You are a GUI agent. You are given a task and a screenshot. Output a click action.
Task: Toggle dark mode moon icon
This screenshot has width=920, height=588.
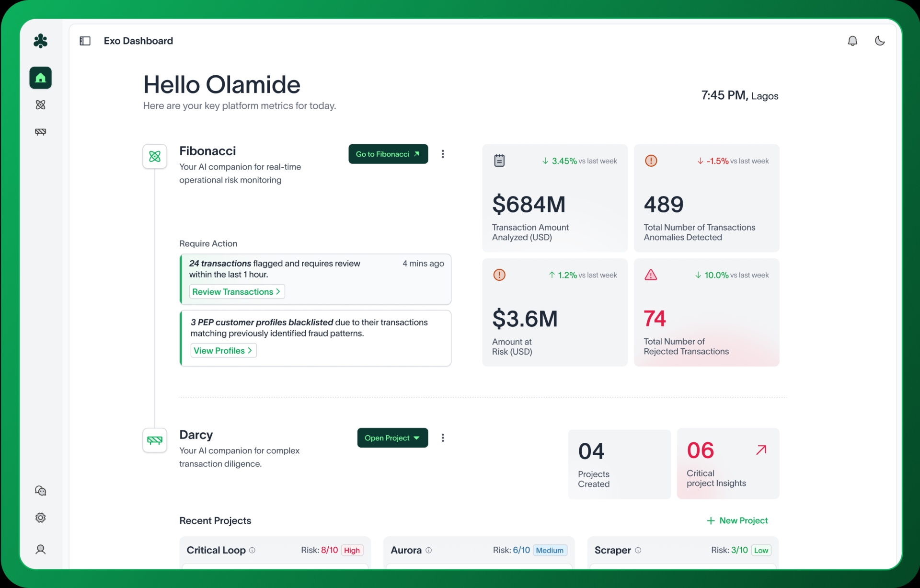pyautogui.click(x=880, y=41)
